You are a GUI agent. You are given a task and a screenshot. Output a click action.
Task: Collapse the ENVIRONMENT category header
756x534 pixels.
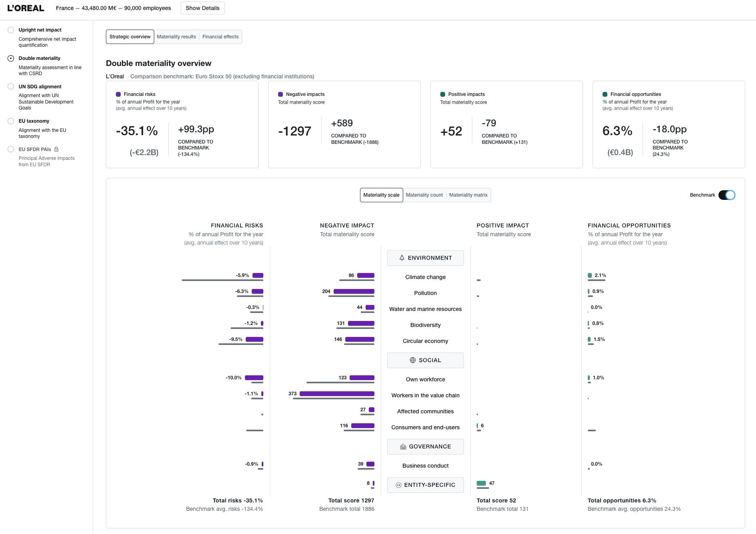[426, 258]
